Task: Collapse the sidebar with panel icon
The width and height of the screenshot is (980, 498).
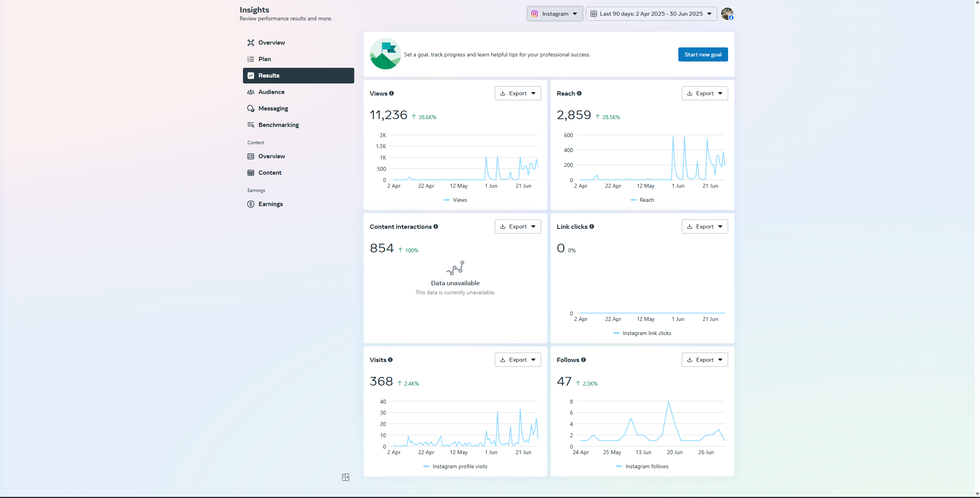Action: coord(345,477)
